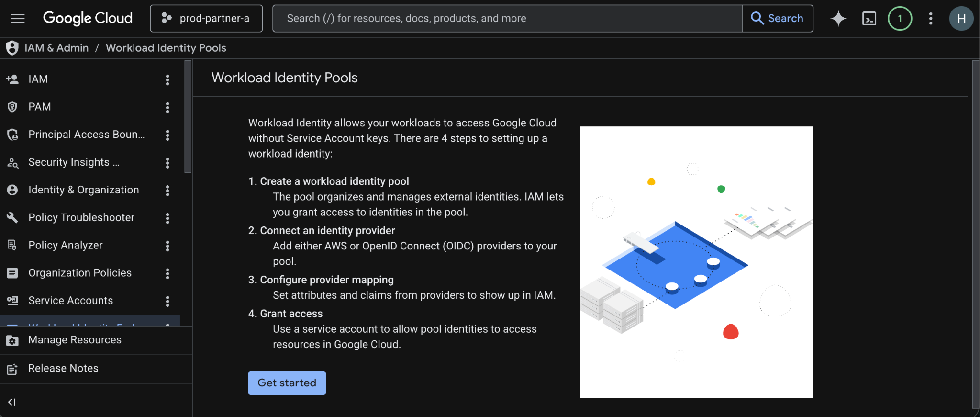The height and width of the screenshot is (417, 980).
Task: Click the main page vertical scrollbar
Action: (976, 234)
